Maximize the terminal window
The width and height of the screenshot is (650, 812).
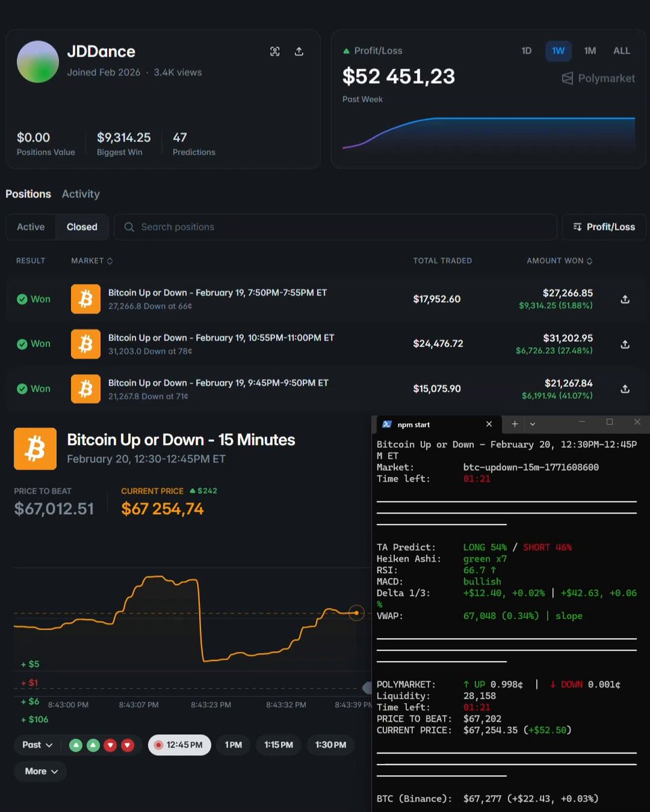click(x=609, y=422)
